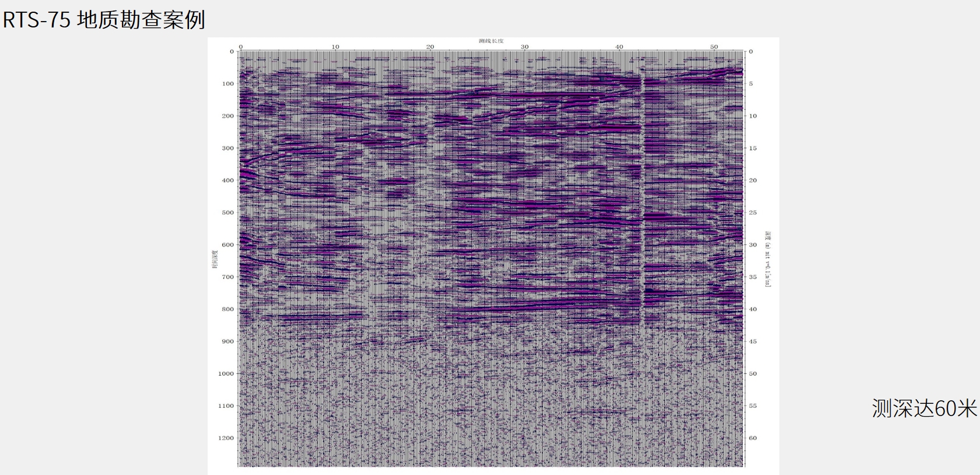Screen dimensions: 980x475
Task: Click tick label 10 on top axis
Action: coord(335,47)
